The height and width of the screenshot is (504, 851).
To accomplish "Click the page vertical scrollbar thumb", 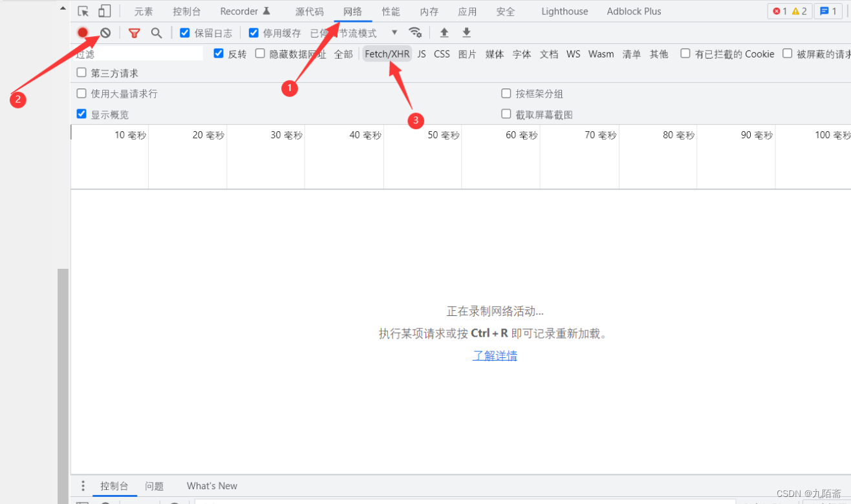I will click(x=63, y=386).
